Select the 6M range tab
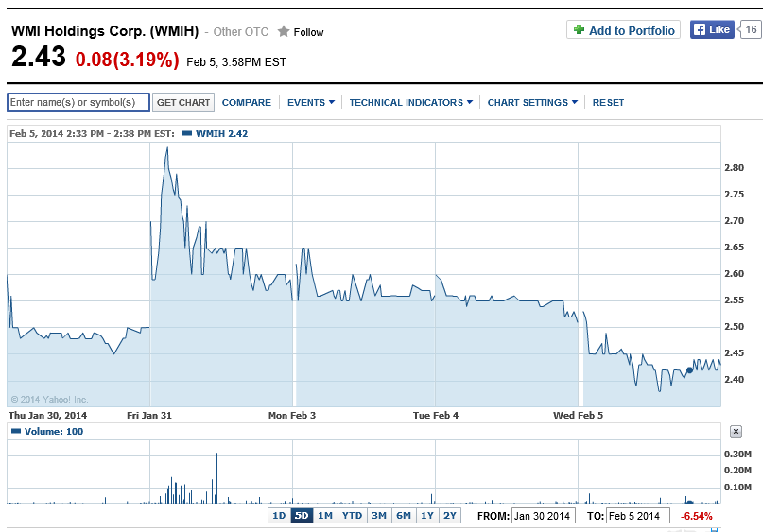 click(x=404, y=516)
